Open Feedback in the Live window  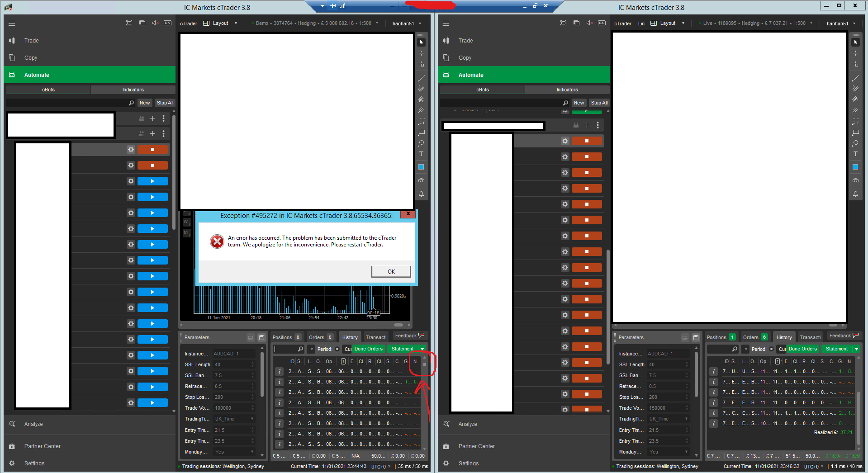844,336
